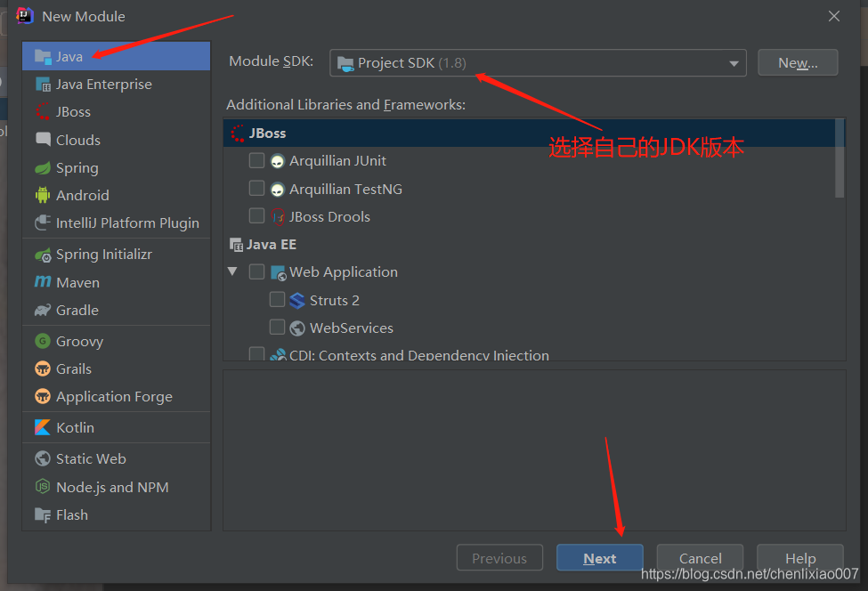Close the New Module dialog
This screenshot has width=868, height=591.
coord(833,16)
